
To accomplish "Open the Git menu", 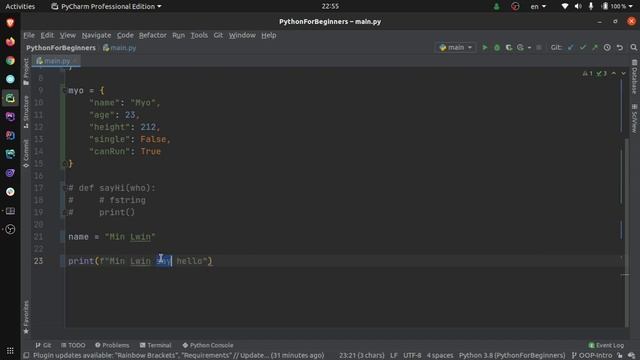I will (218, 36).
